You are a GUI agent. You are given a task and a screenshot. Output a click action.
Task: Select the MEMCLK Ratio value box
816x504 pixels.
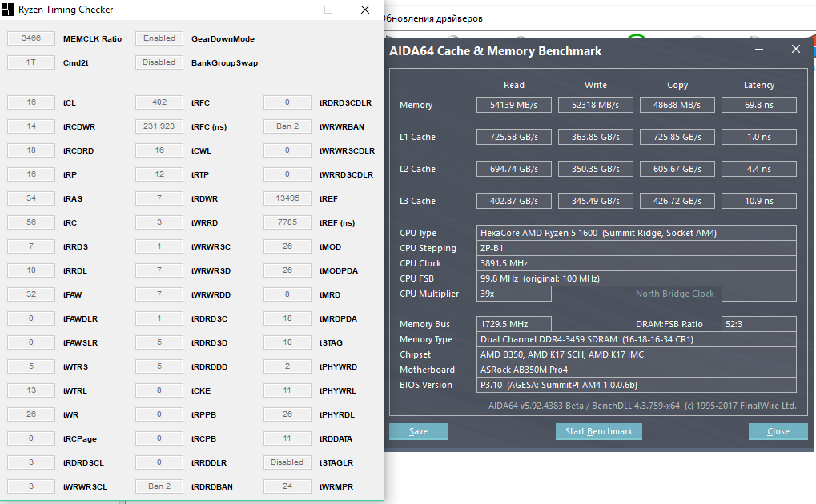coord(31,38)
